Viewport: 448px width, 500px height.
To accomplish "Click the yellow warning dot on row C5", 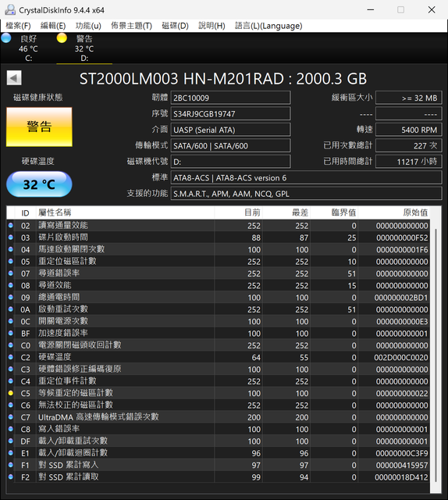I will tap(10, 393).
